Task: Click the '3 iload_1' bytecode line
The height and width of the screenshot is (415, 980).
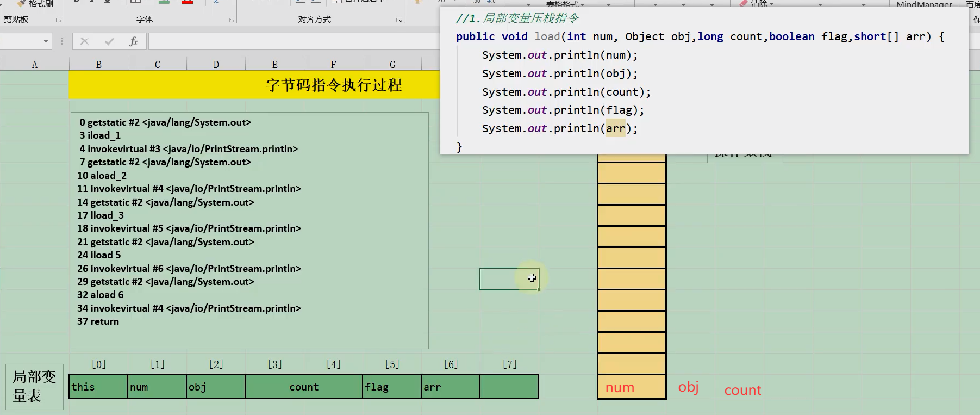Action: tap(100, 135)
